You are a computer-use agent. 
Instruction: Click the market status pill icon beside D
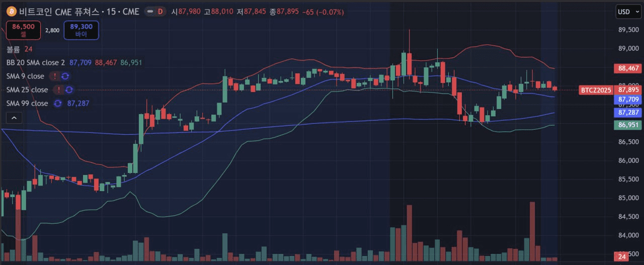tap(149, 12)
